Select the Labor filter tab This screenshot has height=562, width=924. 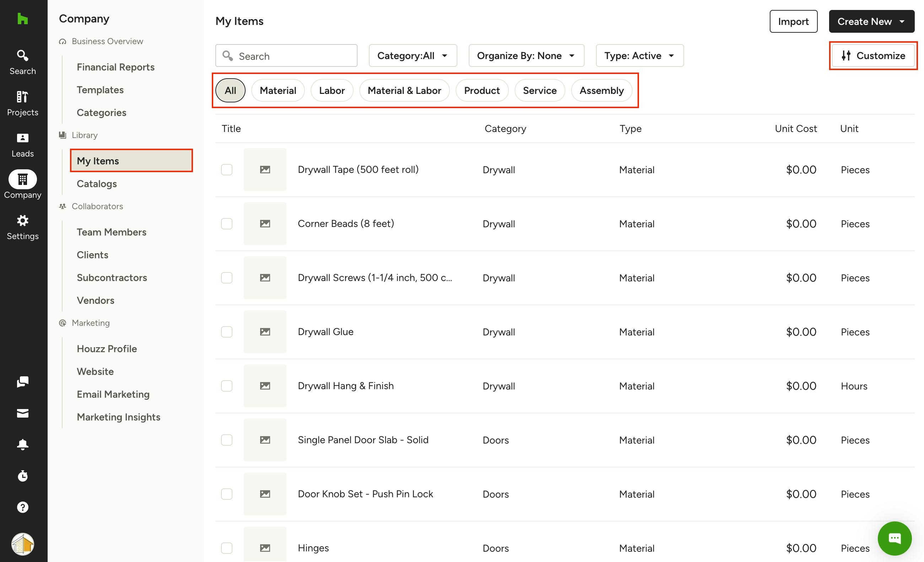332,90
